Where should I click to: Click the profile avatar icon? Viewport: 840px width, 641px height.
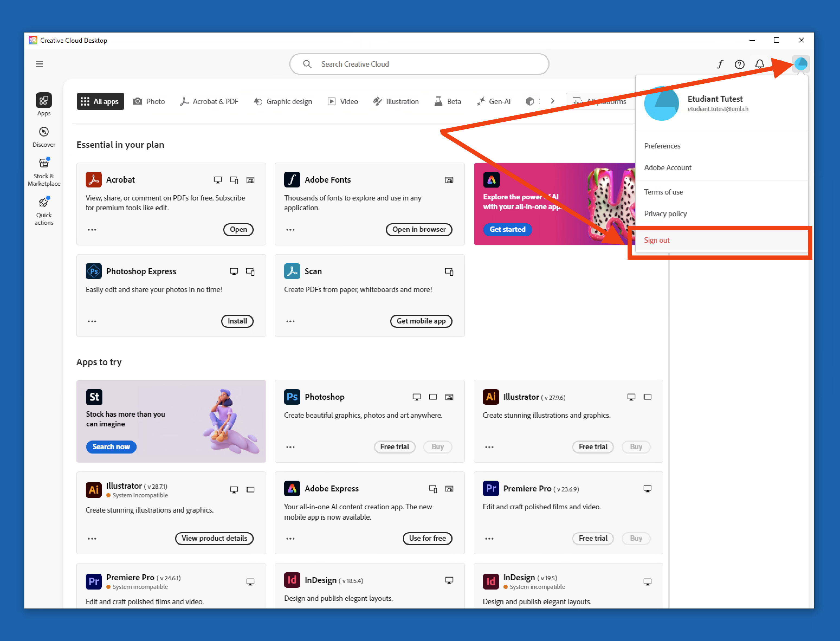[800, 64]
